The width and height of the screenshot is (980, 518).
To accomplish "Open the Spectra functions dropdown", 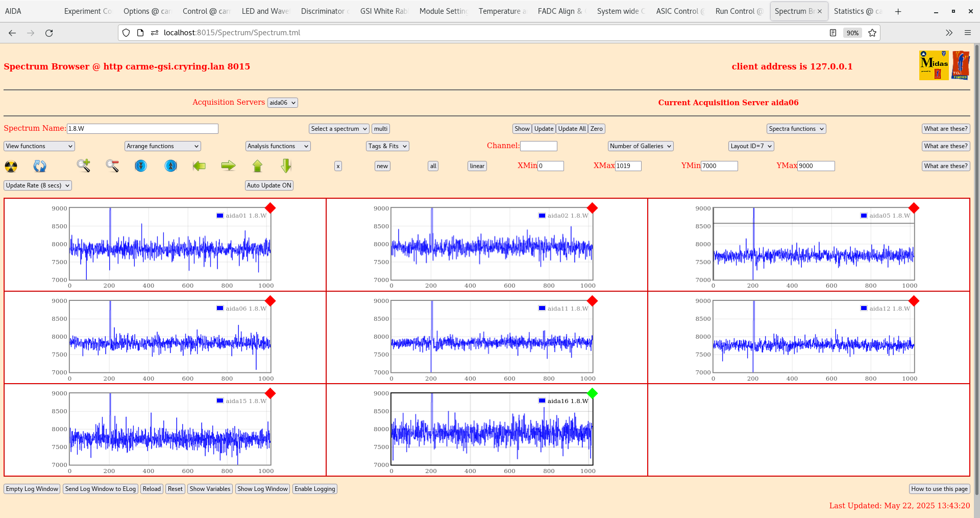I will click(x=796, y=128).
